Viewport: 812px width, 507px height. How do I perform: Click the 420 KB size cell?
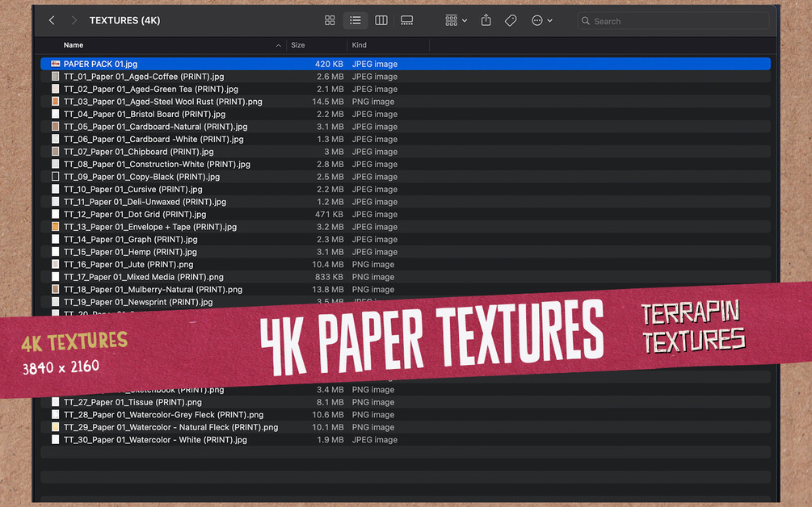pos(330,64)
